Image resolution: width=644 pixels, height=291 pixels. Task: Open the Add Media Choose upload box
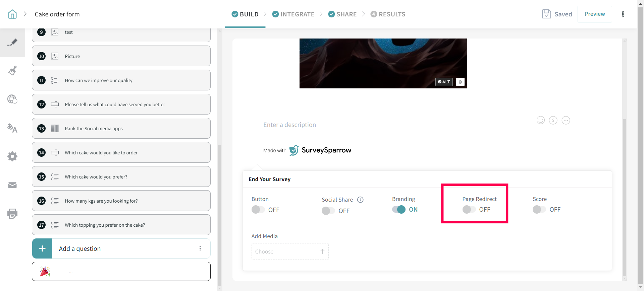click(x=290, y=251)
